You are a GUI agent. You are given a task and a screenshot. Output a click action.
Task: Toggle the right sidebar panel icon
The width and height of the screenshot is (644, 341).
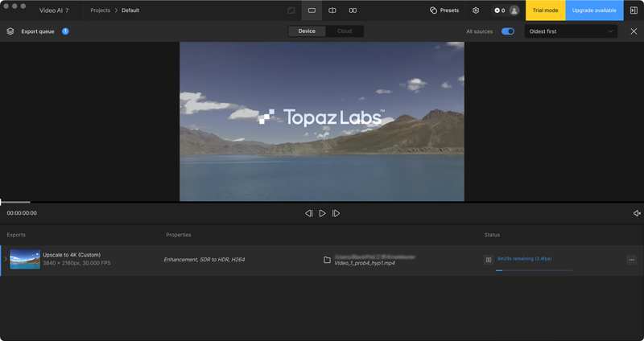coord(634,10)
